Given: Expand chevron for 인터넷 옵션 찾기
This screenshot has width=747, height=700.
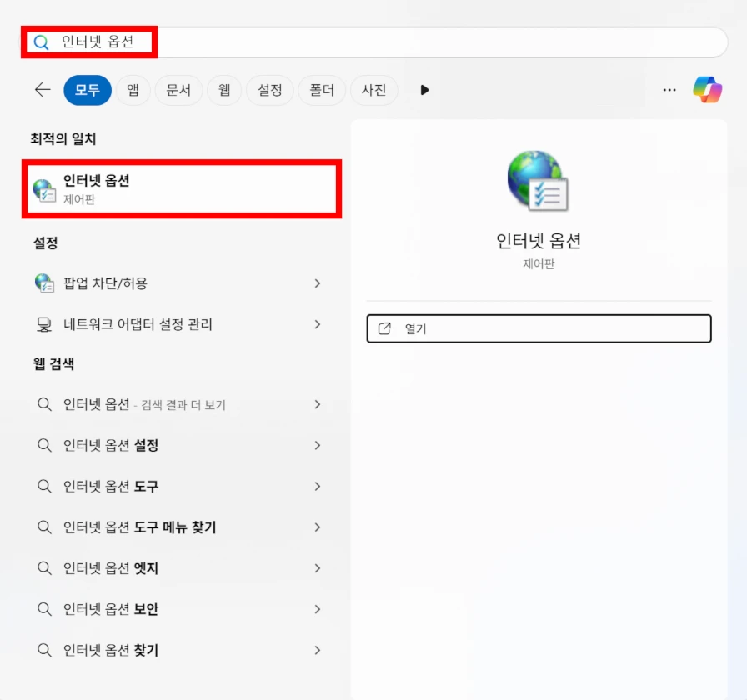Looking at the screenshot, I should tap(318, 650).
